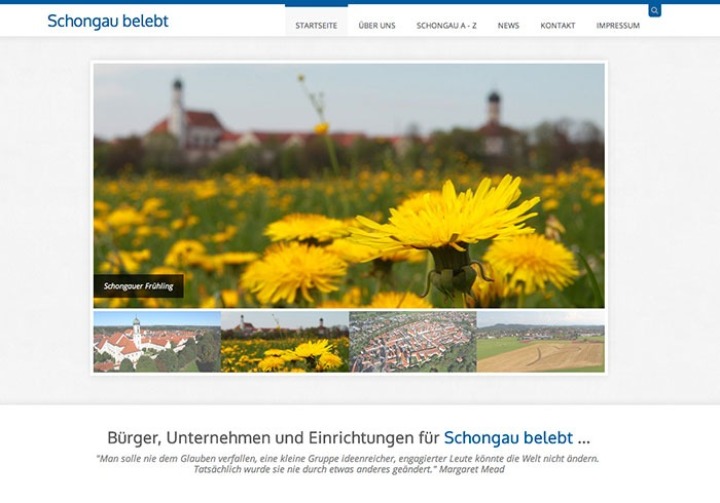
Task: Navigate to Impressum
Action: coord(617,25)
